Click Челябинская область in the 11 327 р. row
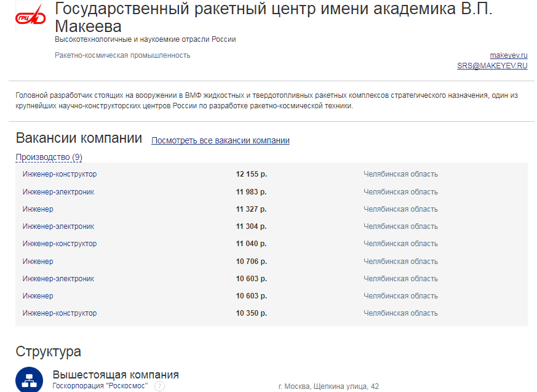Screen dimensions: 537x392 pos(400,209)
